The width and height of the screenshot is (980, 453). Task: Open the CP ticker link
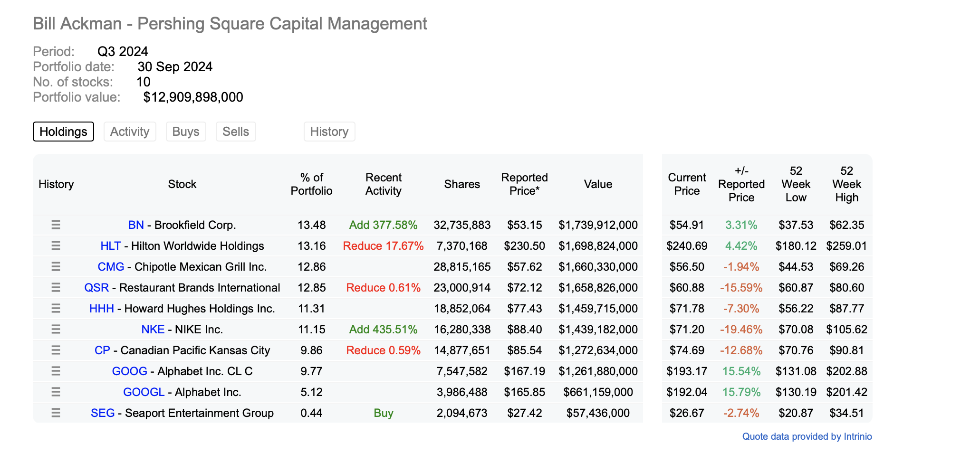pos(102,350)
